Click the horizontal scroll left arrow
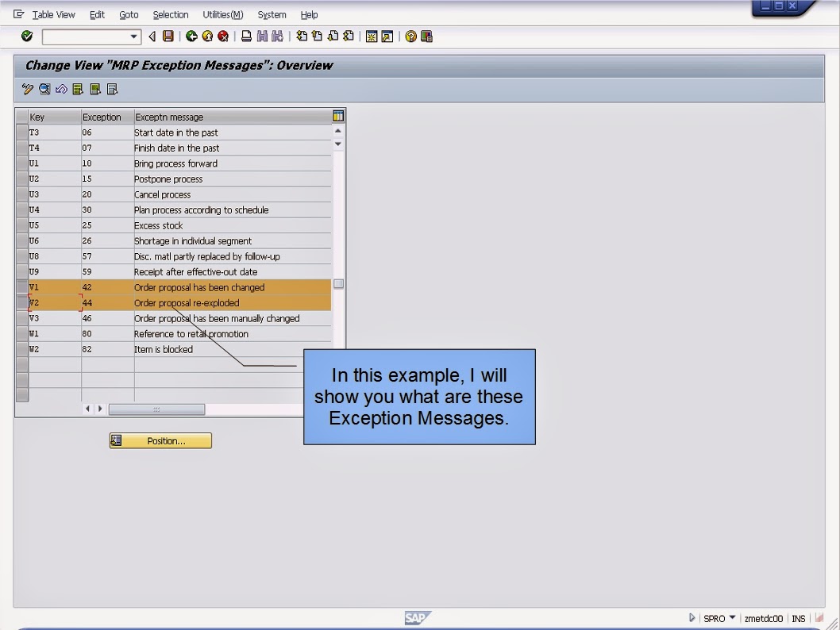The width and height of the screenshot is (840, 630). [88, 409]
